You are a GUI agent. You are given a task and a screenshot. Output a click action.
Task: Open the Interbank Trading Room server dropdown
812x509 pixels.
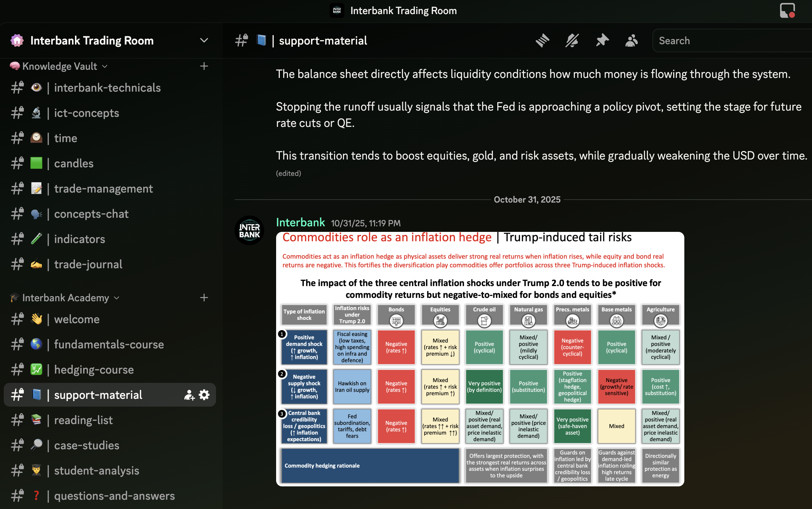[x=204, y=40]
